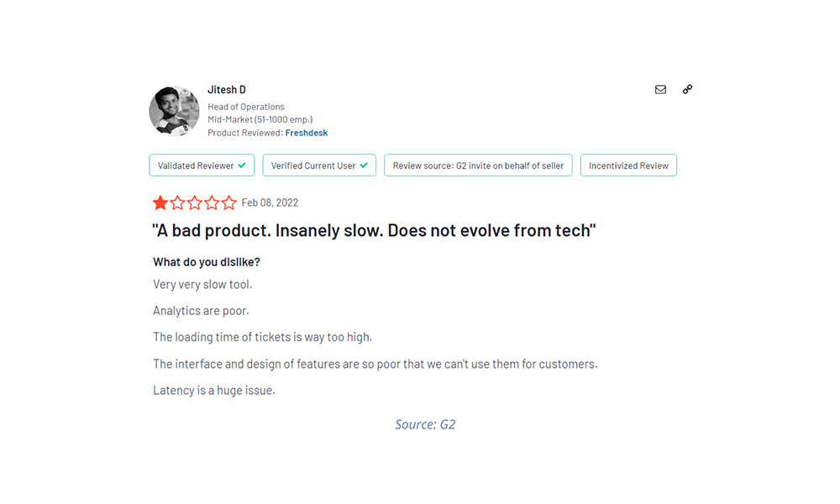This screenshot has height=504, width=840.
Task: Click the green checkmark on Validated Reviewer
Action: (x=244, y=165)
